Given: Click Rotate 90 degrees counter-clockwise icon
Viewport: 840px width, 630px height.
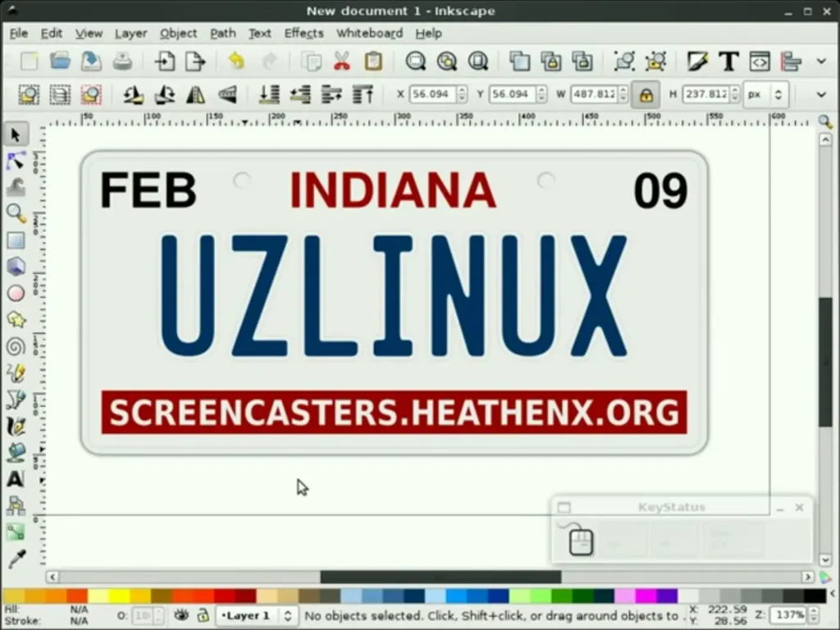Looking at the screenshot, I should tap(134, 95).
